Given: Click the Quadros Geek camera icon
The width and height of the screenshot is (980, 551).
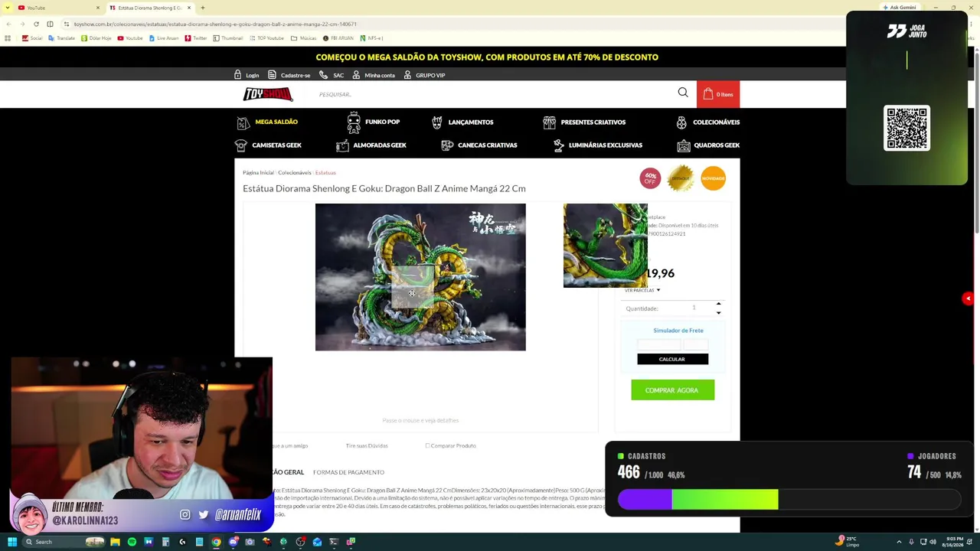Looking at the screenshot, I should click(684, 145).
